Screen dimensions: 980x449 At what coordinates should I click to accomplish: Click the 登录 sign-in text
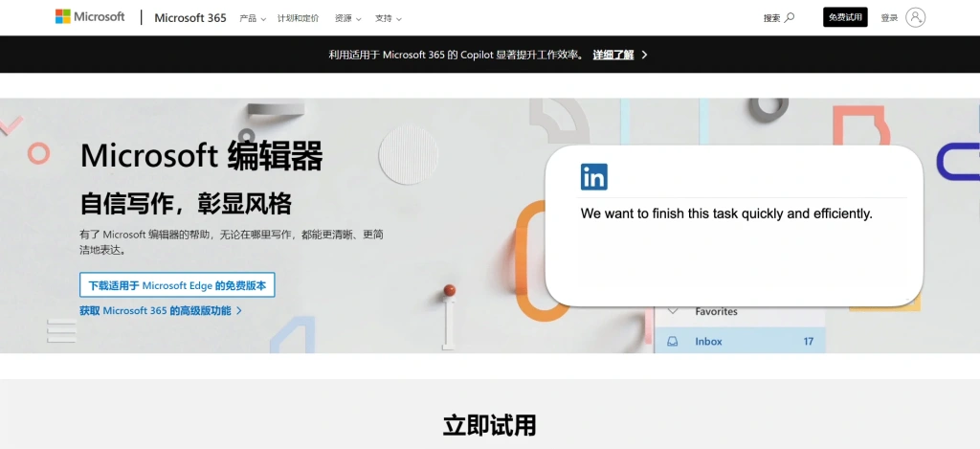pyautogui.click(x=889, y=18)
